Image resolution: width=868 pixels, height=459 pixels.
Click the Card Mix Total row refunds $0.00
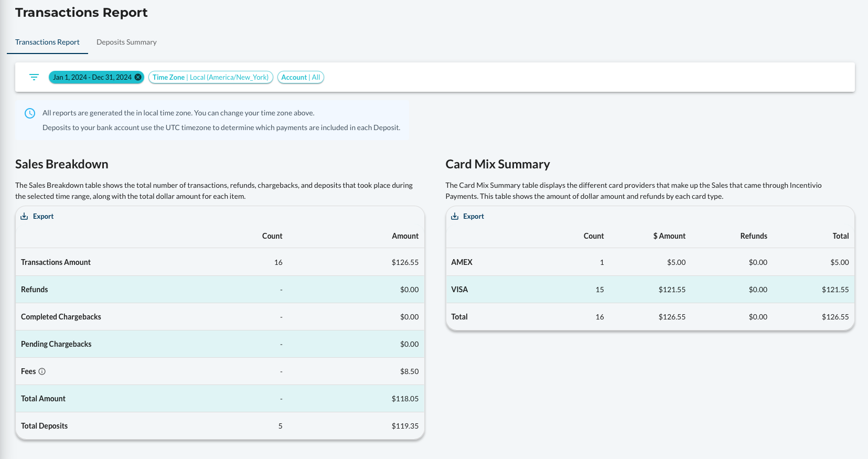pos(758,317)
